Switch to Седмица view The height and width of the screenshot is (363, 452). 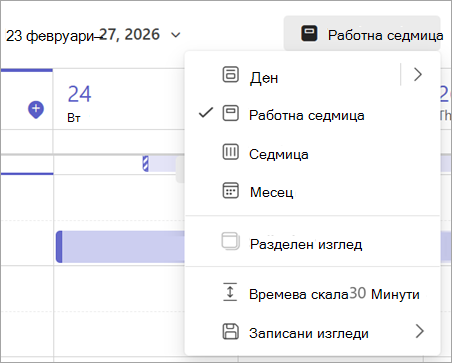(x=312, y=153)
